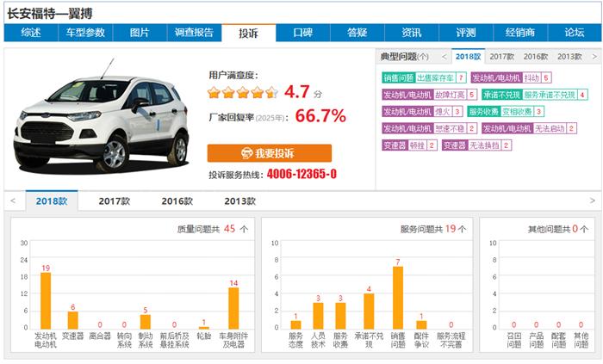Image resolution: width=603 pixels, height=364 pixels.
Task: Click the 车身附件及电器 bar showing 14
Action: (233, 308)
